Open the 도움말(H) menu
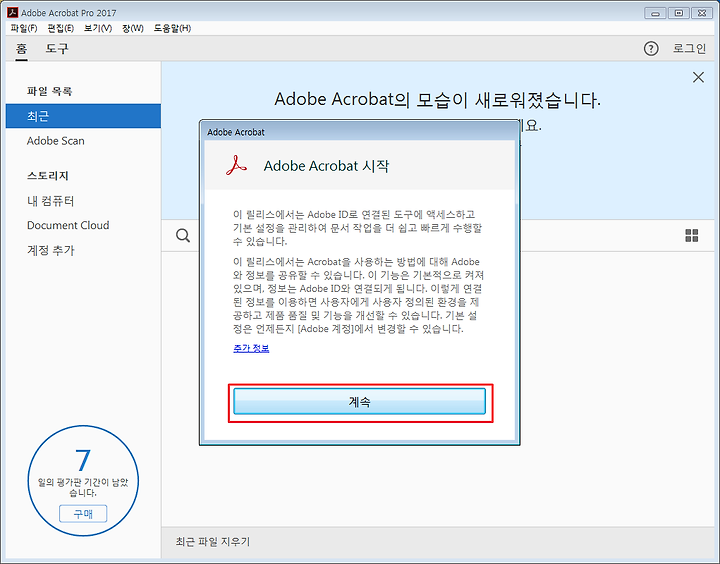 pyautogui.click(x=172, y=28)
